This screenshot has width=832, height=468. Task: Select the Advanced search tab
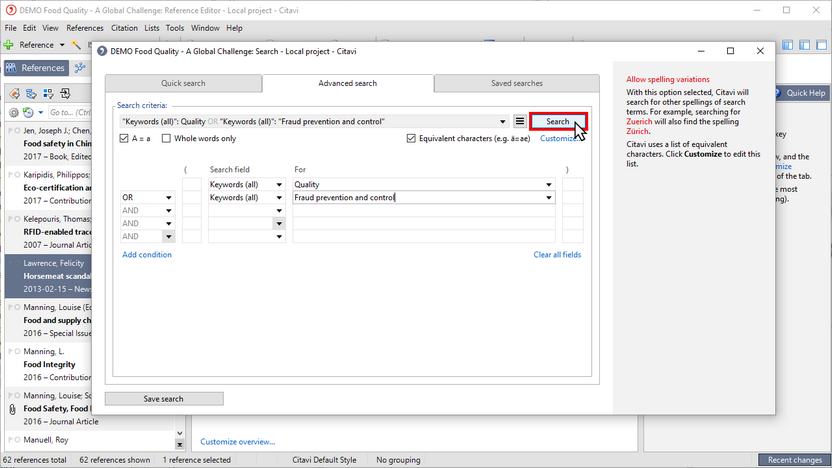[x=348, y=83]
